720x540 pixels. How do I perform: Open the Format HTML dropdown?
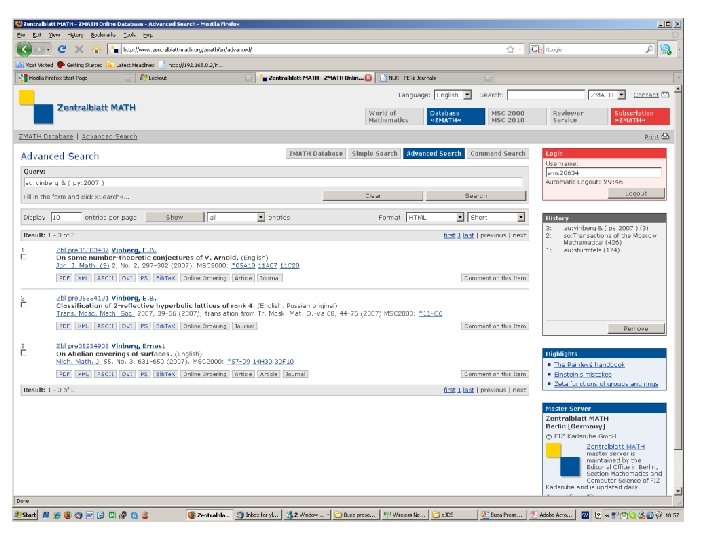pos(435,217)
